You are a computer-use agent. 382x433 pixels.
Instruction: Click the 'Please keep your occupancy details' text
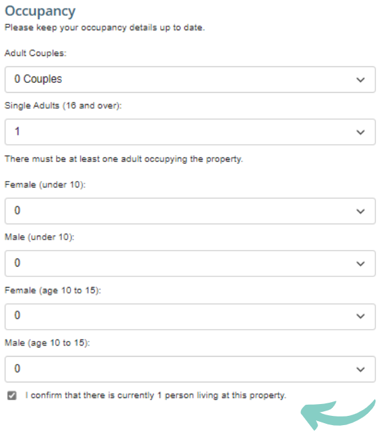(104, 27)
